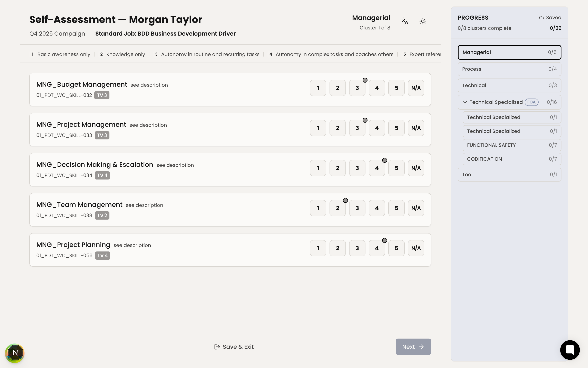588x368 pixels.
Task: Click 'Q4 2025 Campaign' label
Action: [x=57, y=34]
